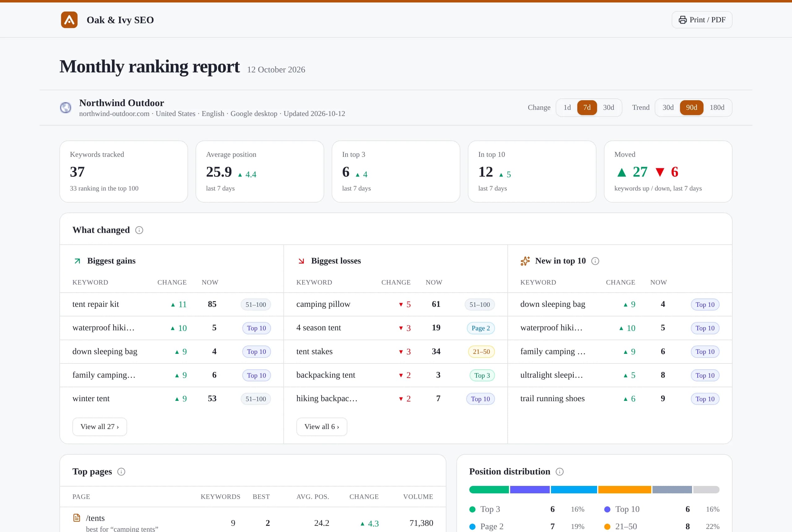Select the 4 season tent row
The width and height of the screenshot is (792, 532).
[396, 328]
